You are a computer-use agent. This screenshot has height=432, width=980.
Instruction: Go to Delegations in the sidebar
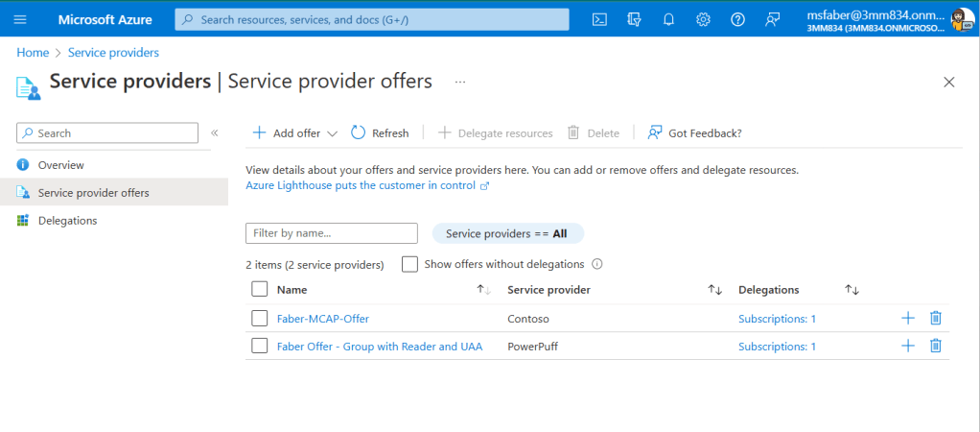[x=67, y=221]
